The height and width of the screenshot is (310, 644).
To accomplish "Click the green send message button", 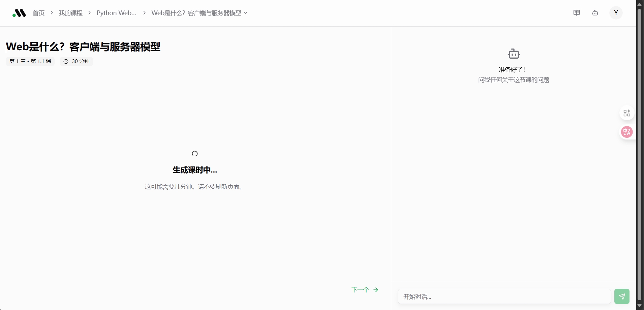I will [622, 297].
